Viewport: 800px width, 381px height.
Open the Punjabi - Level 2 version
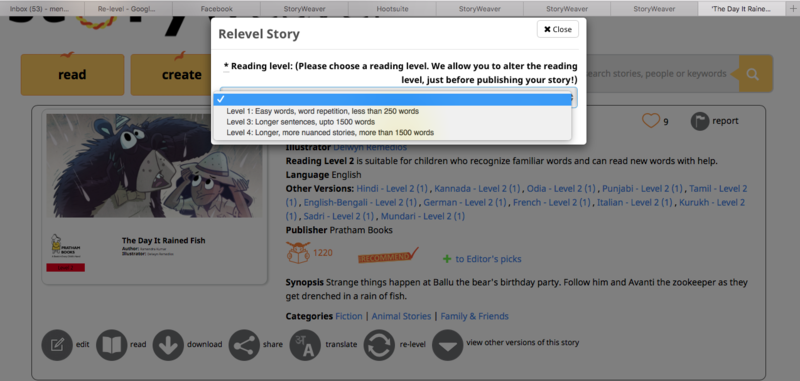[x=642, y=189]
